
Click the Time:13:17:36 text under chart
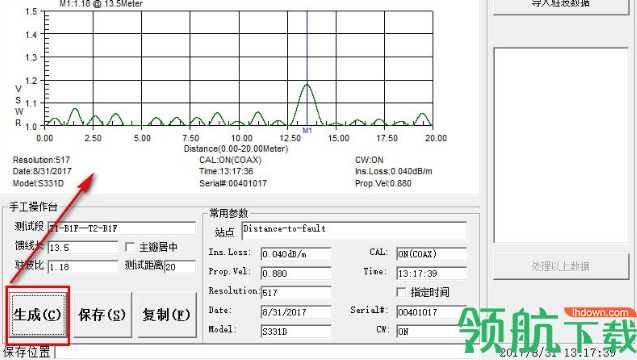coord(226,171)
